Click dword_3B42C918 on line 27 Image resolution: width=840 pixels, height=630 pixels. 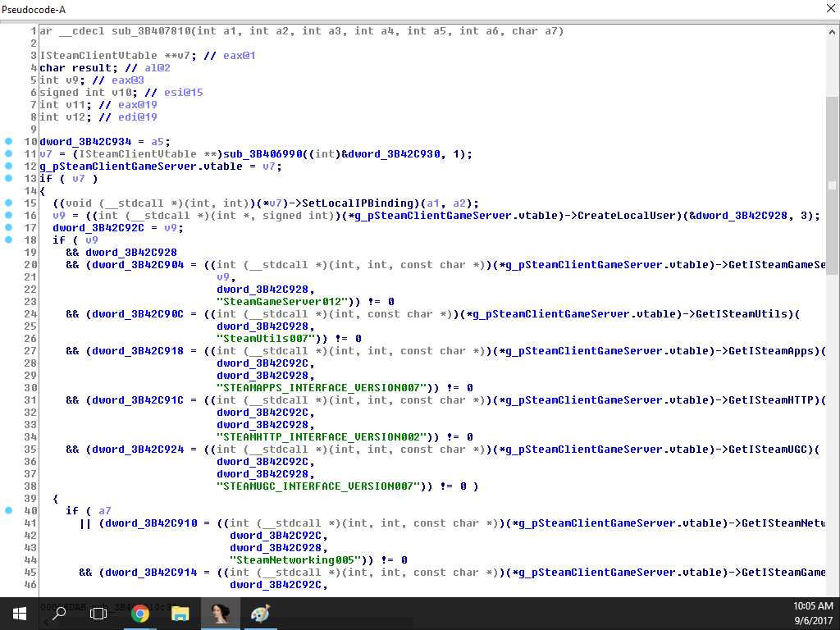click(138, 351)
